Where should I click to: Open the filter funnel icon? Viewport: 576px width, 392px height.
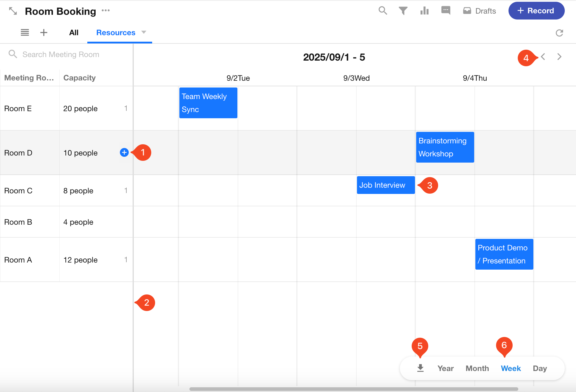[403, 11]
